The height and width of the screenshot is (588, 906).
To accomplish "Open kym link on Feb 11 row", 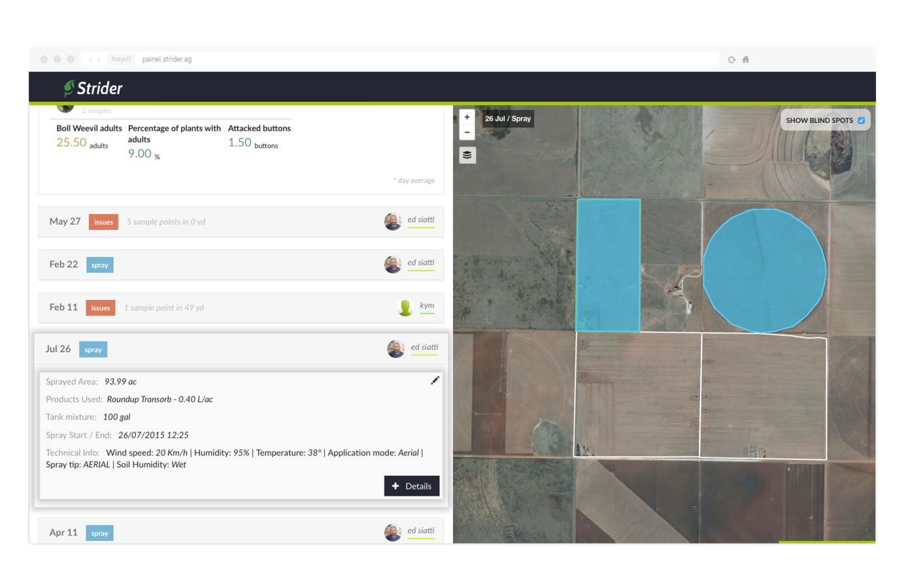I will click(x=427, y=306).
